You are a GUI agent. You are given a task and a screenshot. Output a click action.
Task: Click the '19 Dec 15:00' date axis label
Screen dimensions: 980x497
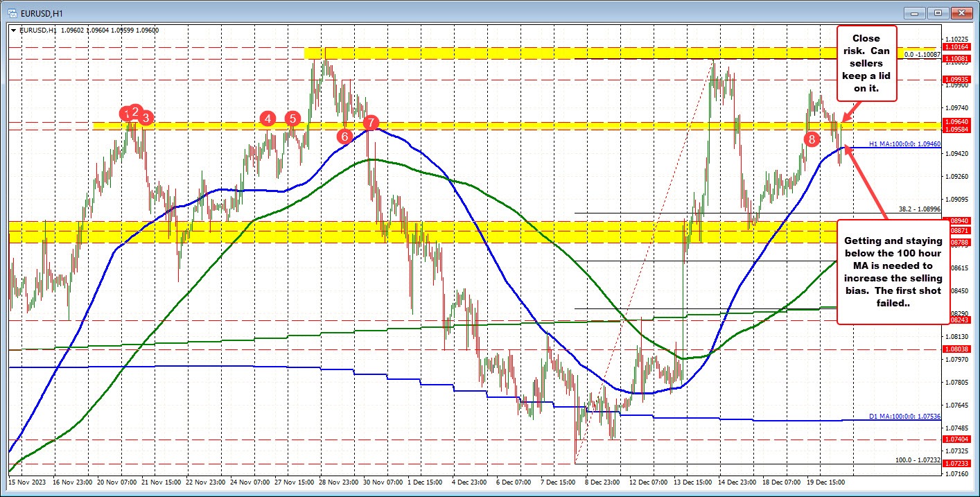(826, 481)
